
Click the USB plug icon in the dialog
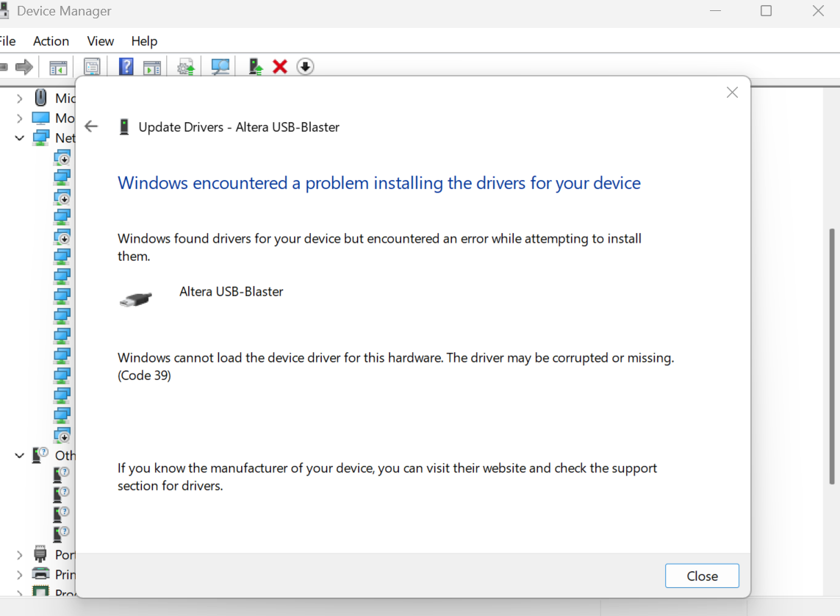[135, 299]
